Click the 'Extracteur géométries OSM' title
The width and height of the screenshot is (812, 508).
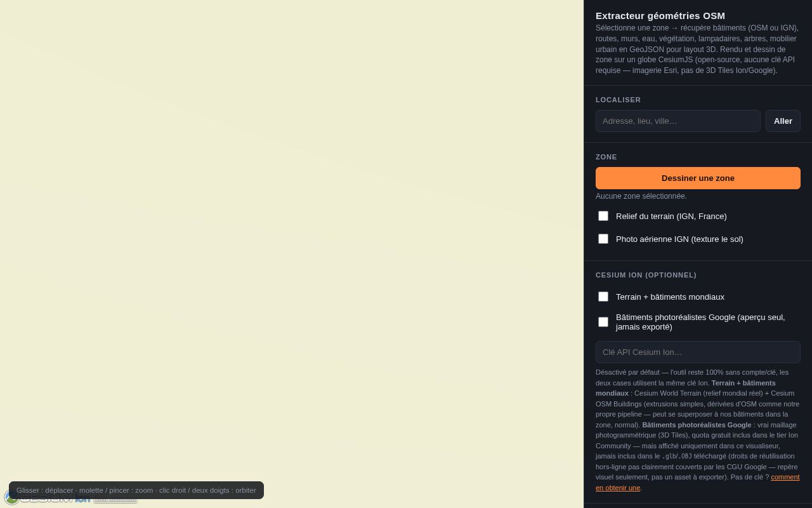[660, 16]
